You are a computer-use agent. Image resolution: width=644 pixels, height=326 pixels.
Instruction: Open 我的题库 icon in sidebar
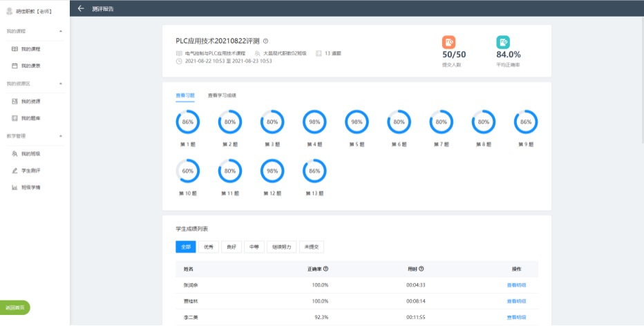[15, 118]
